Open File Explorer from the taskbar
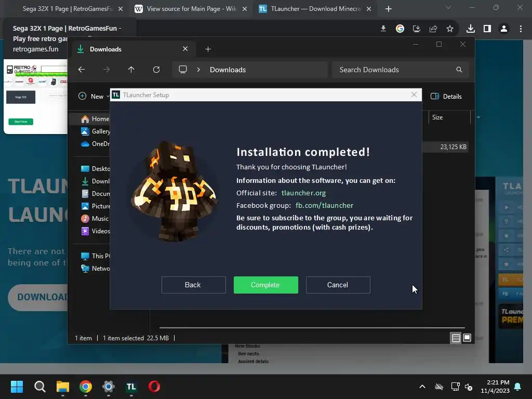This screenshot has width=532, height=399. pyautogui.click(x=63, y=387)
